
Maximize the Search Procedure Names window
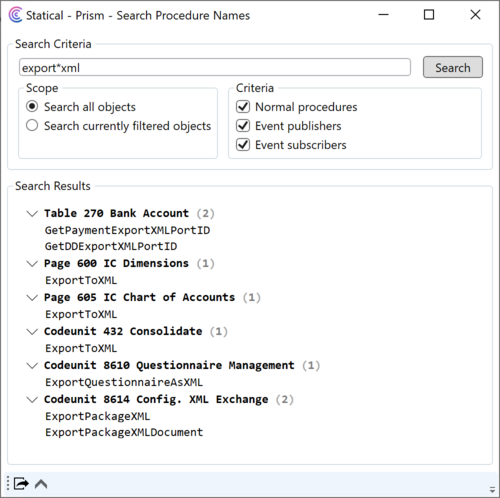click(429, 15)
